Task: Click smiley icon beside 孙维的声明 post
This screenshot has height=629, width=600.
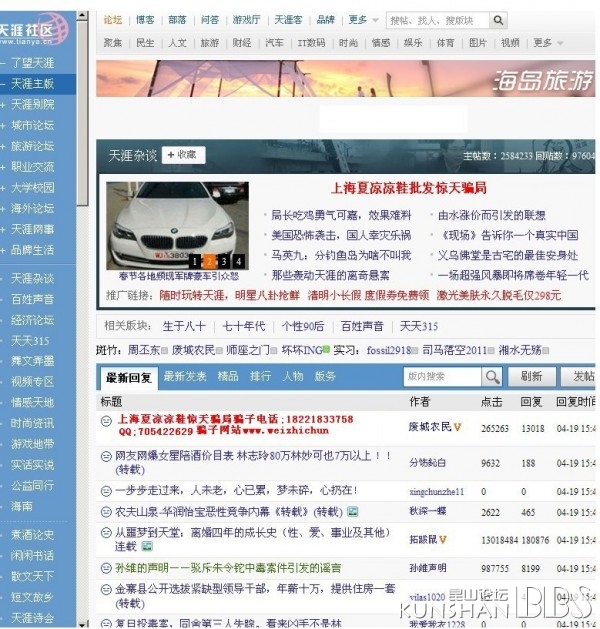Action: pyautogui.click(x=106, y=568)
